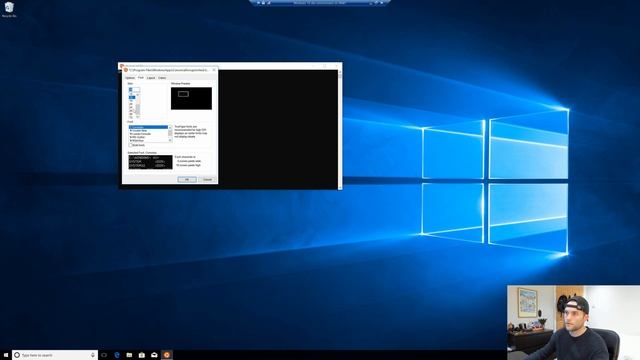The width and height of the screenshot is (640, 360).
Task: Close the properties dialog with X
Action: [x=214, y=70]
